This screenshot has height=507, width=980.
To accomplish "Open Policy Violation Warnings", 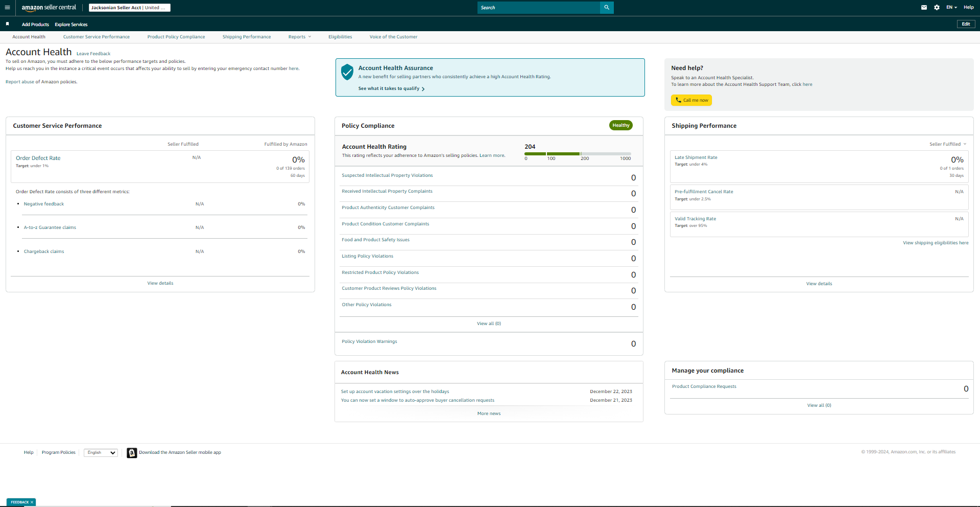I will tap(369, 341).
